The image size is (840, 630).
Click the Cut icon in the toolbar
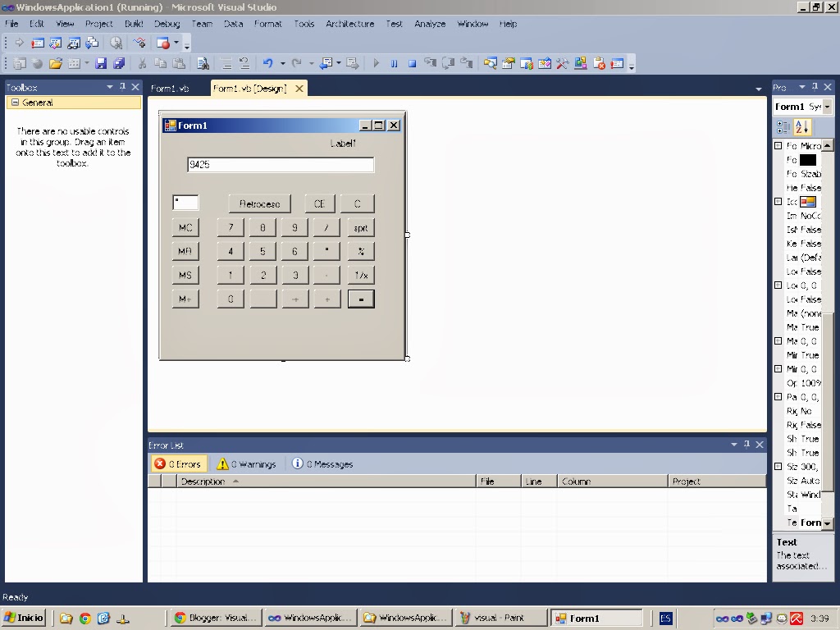[x=142, y=63]
